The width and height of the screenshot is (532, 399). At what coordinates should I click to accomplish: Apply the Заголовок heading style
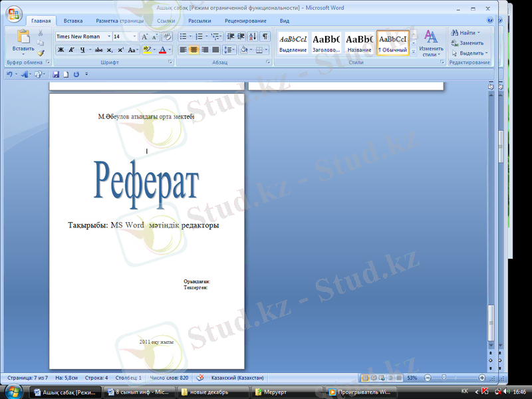click(x=326, y=43)
